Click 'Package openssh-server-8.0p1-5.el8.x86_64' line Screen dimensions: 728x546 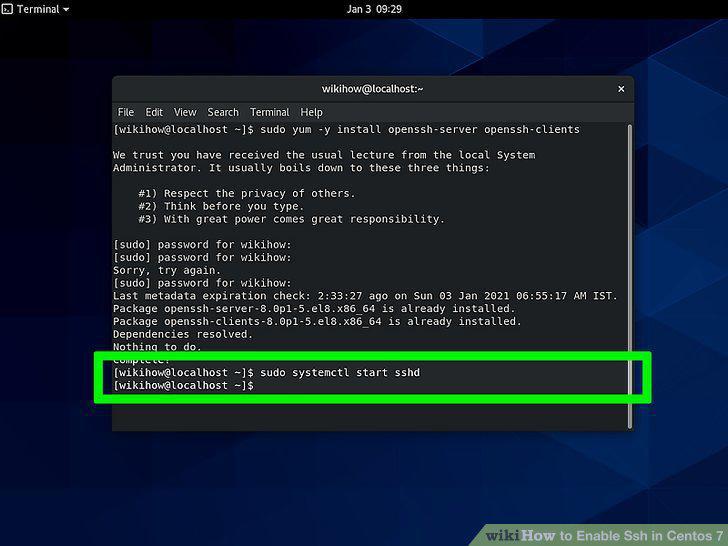(314, 309)
